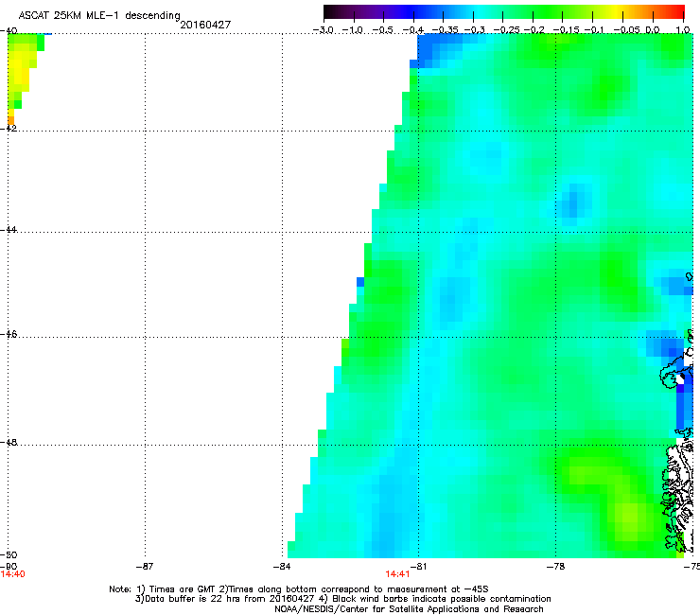This screenshot has width=700, height=615.
Task: Select the date label 20160427
Action: [x=205, y=25]
